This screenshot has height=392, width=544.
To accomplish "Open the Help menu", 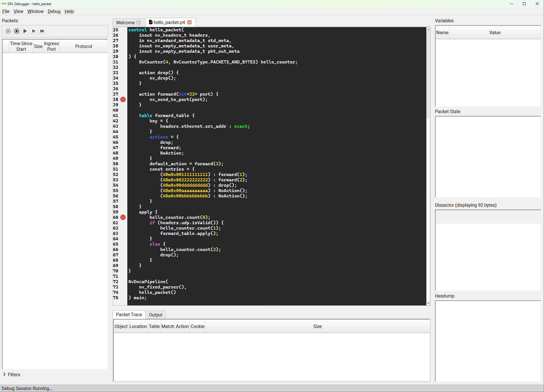I will (69, 11).
